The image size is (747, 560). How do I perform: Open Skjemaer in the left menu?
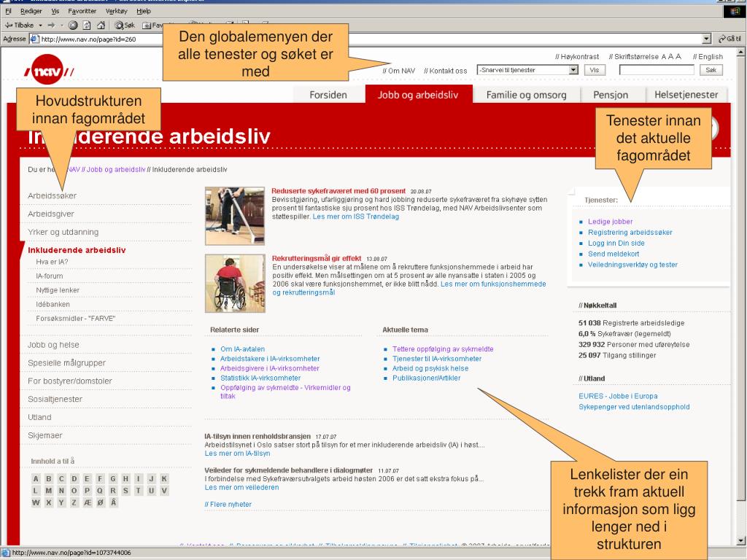click(x=44, y=435)
